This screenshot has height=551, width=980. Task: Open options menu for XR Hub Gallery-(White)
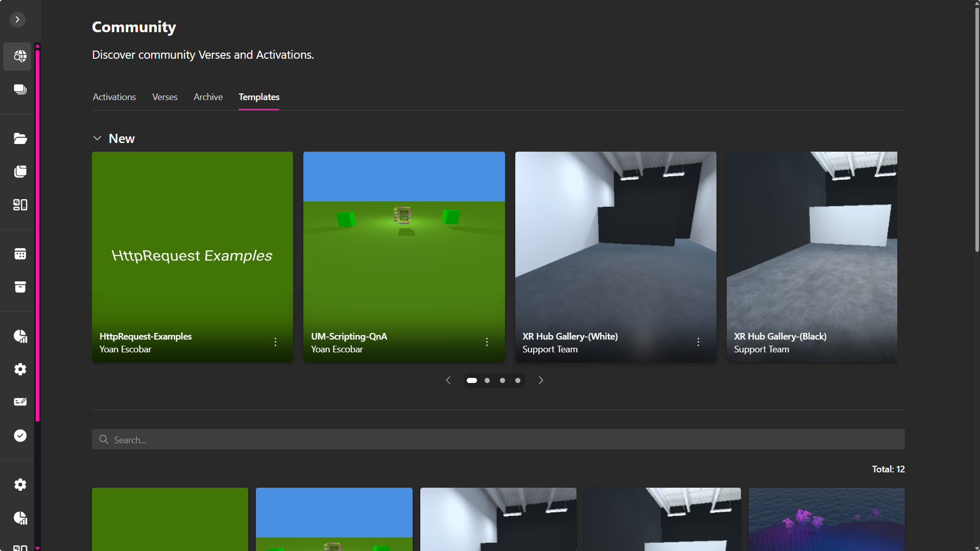coord(698,342)
